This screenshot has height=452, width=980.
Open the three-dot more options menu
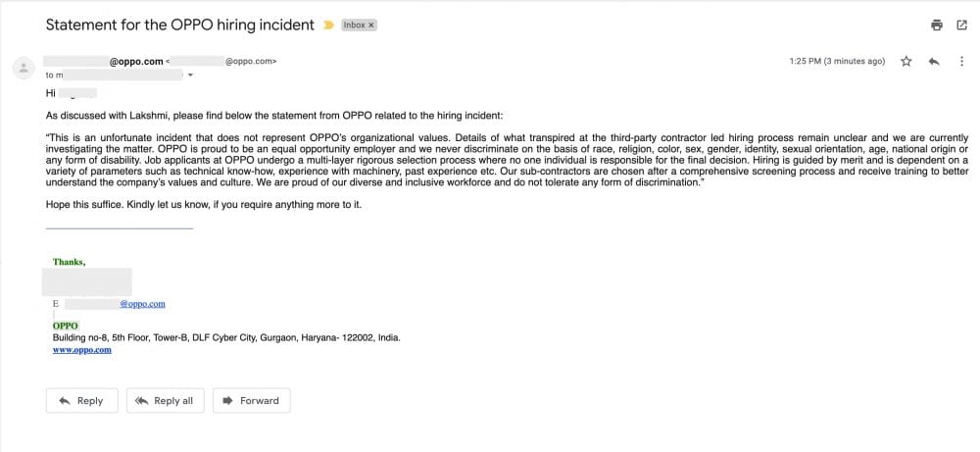coord(961,61)
